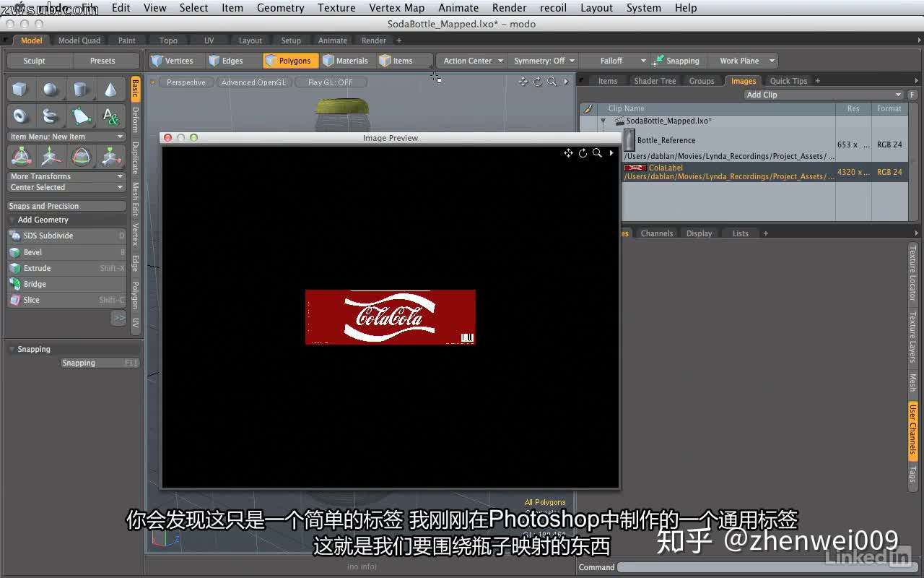The image size is (924, 578).
Task: Select the Pen polygon drawing tool
Action: 81,116
